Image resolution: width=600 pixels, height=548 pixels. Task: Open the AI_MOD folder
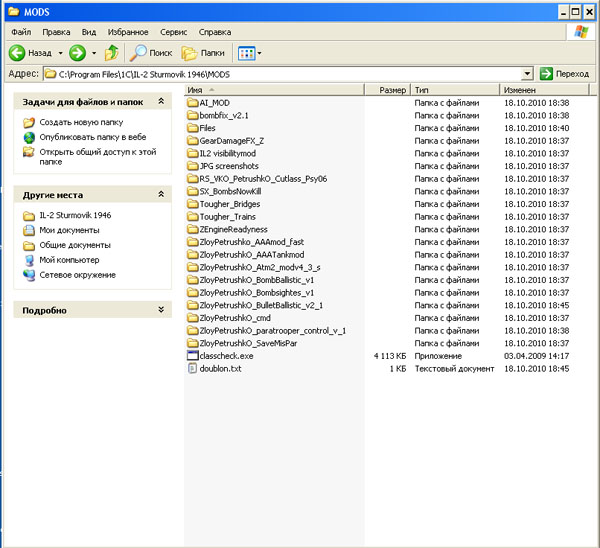(x=215, y=103)
